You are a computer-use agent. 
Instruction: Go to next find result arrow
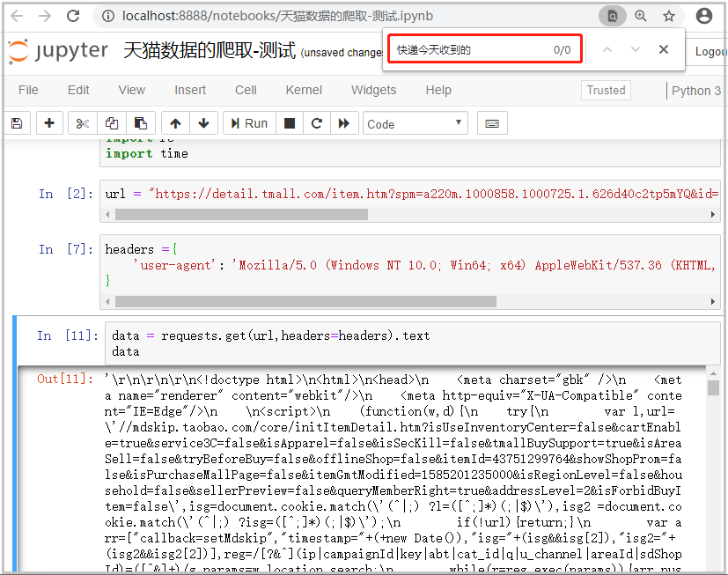(636, 49)
